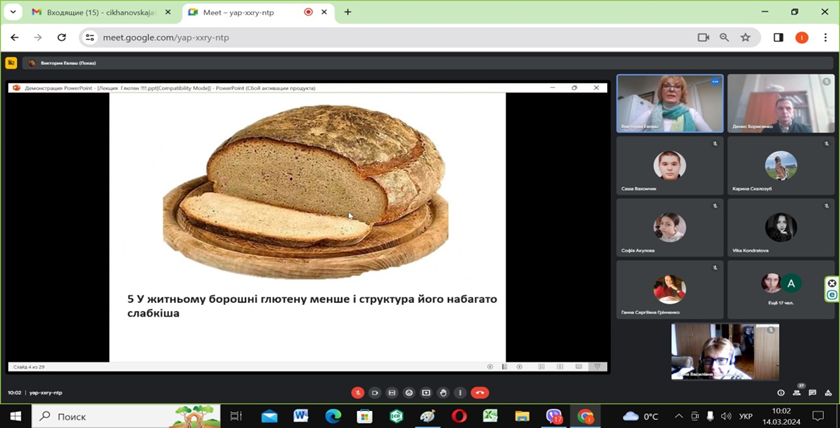Bookmark this page with the star icon

[x=745, y=37]
